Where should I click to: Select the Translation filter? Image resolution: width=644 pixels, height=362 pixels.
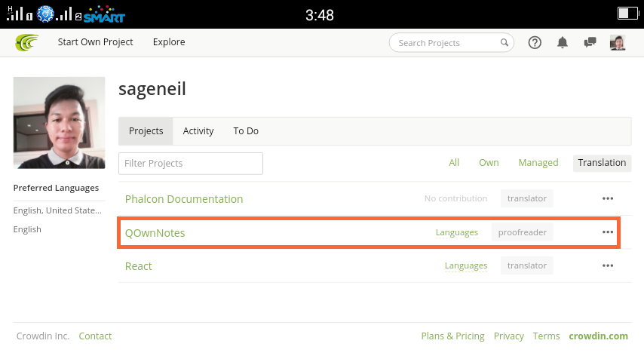[x=602, y=163]
